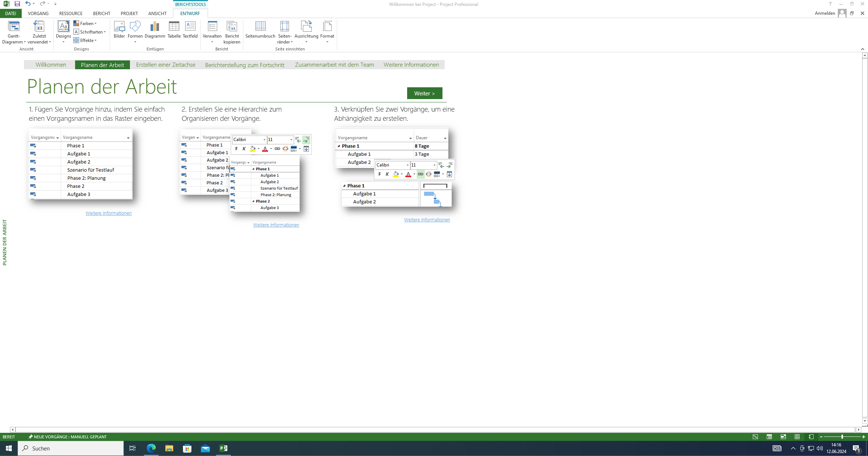Click the Seitenumbruch page break button
Screen dimensions: 868x456
[x=260, y=29]
